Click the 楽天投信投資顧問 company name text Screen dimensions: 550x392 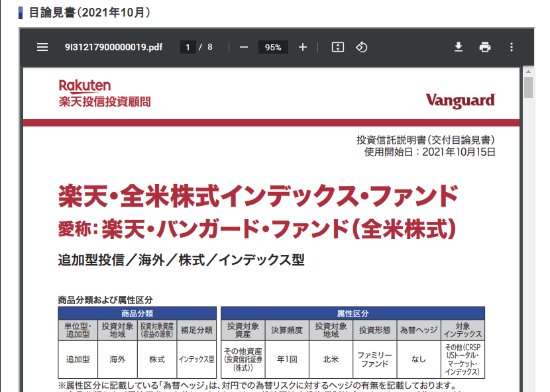(x=105, y=102)
